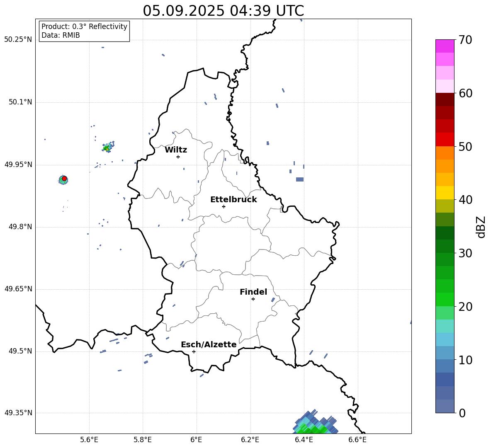Click the 50.25°N latitude label
491x448 pixels.
(x=18, y=40)
